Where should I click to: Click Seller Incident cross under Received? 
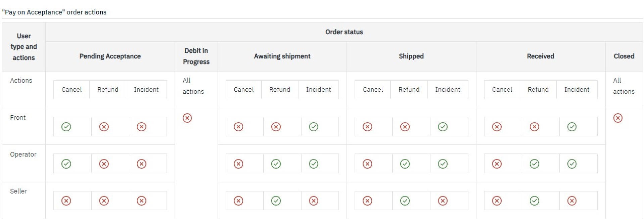(x=572, y=201)
